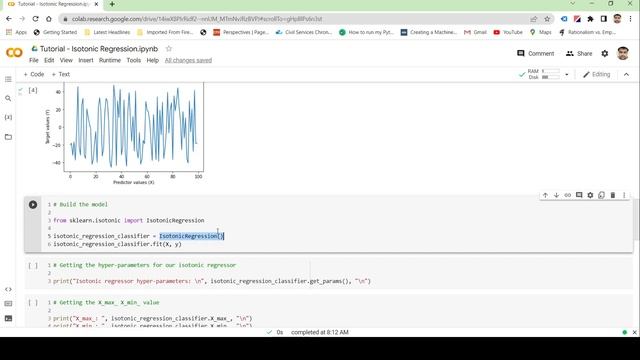Bookmark this page with star
The width and height of the screenshot is (640, 360).
(x=547, y=19)
